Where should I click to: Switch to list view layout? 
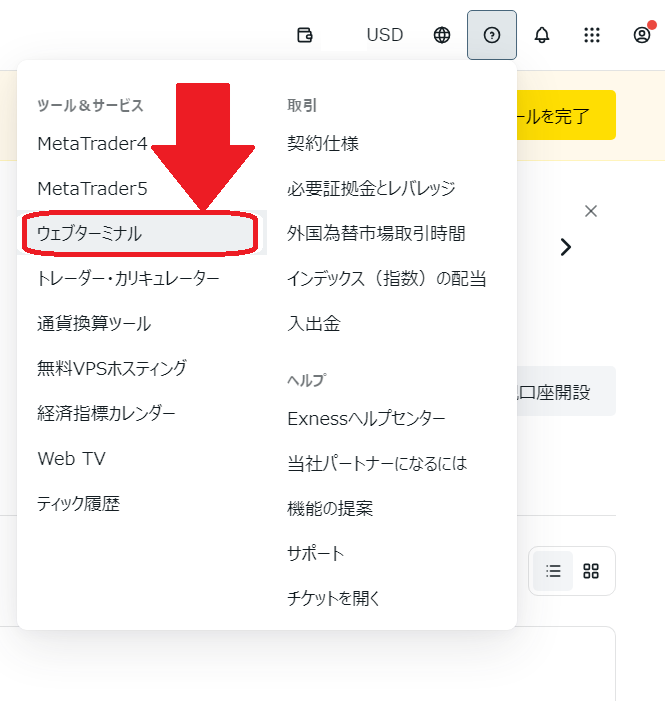click(x=553, y=571)
